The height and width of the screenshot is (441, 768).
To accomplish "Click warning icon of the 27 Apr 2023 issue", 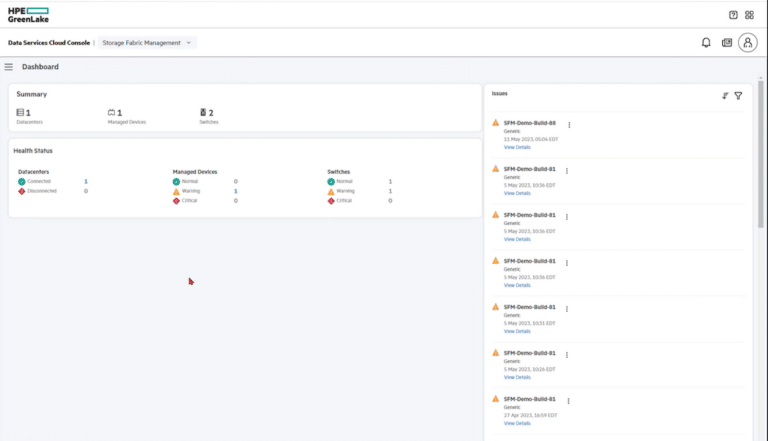I will coord(496,398).
